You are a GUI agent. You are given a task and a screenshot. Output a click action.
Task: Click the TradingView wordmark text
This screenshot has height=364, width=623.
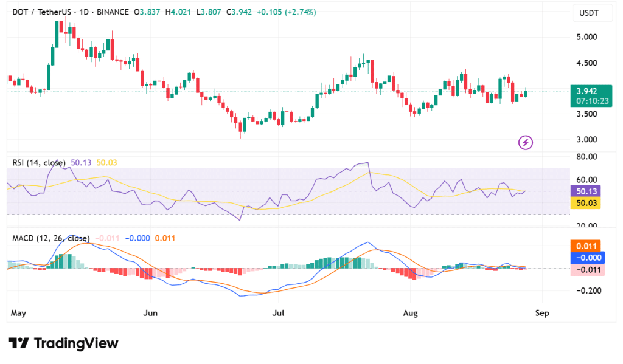click(x=76, y=343)
